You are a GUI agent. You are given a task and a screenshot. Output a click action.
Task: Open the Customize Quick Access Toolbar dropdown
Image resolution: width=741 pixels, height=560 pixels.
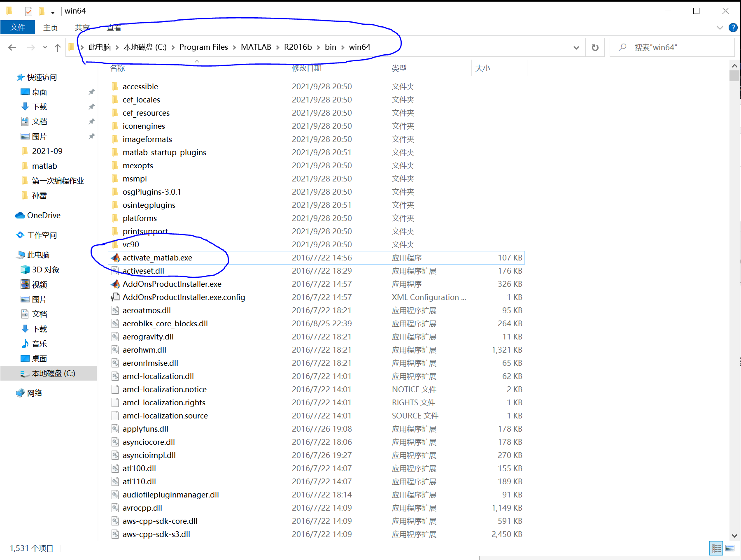click(x=53, y=12)
